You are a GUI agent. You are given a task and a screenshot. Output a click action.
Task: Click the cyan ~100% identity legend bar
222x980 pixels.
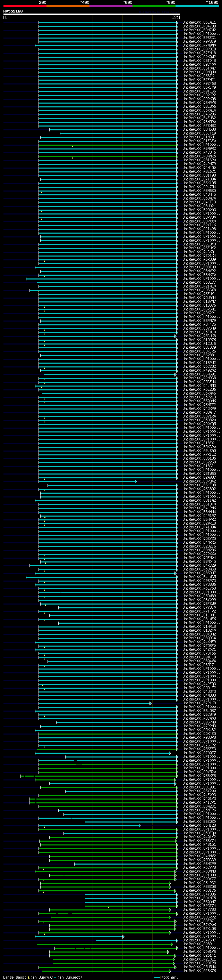pyautogui.click(x=197, y=6)
